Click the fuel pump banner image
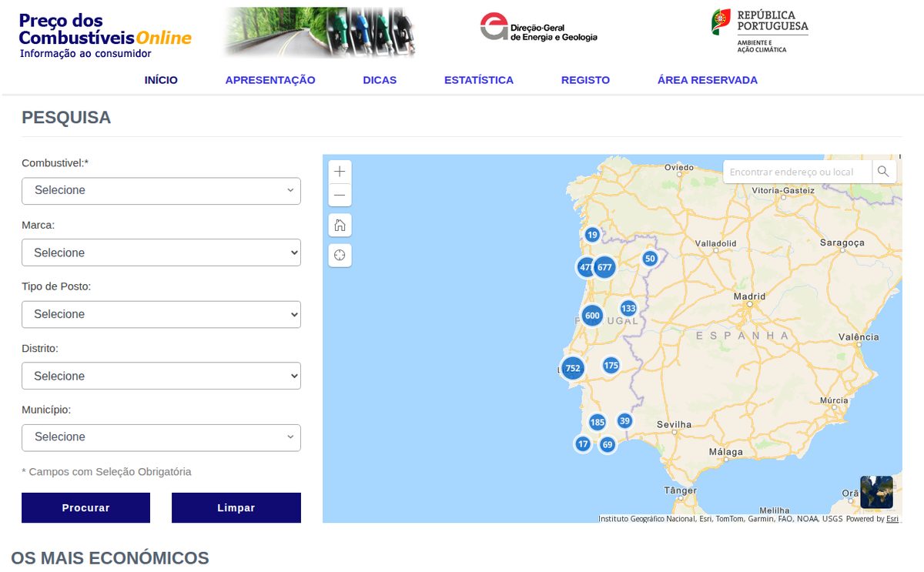The height and width of the screenshot is (572, 924). click(x=320, y=32)
